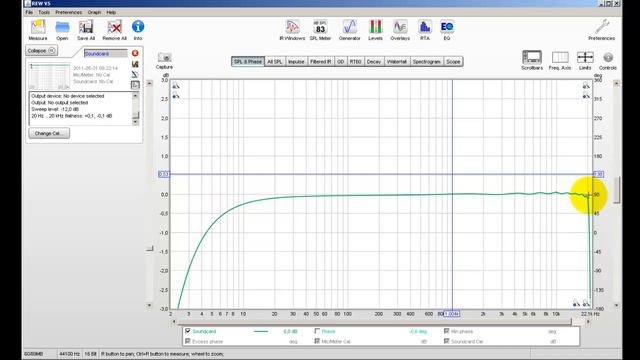Click the Change Cal... button
Screen dimensions: 640x360
(49, 133)
